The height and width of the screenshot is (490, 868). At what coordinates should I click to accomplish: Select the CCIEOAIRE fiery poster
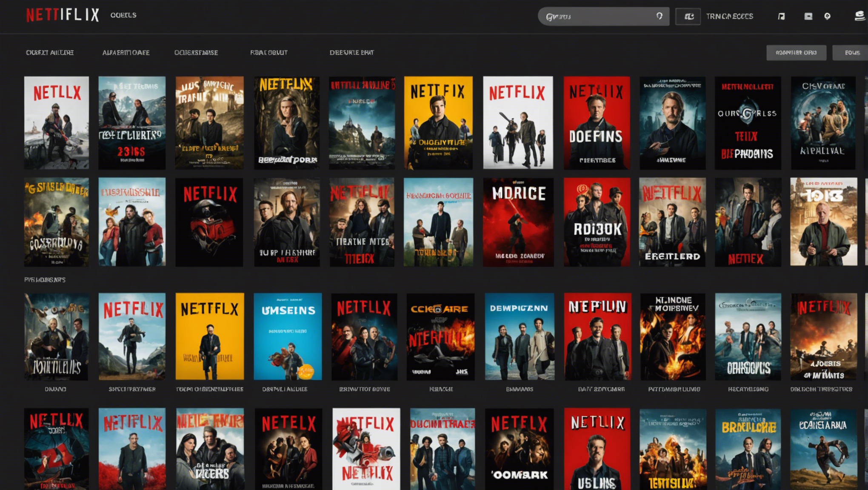[440, 336]
